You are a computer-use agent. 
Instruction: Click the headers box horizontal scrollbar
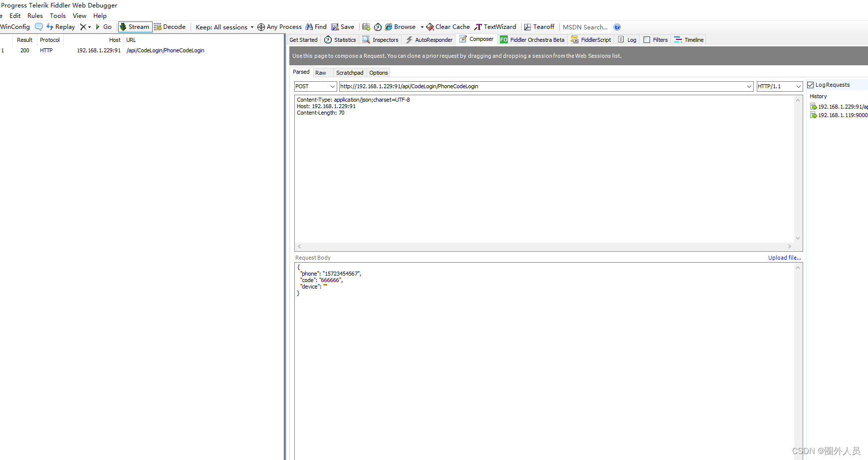point(544,246)
